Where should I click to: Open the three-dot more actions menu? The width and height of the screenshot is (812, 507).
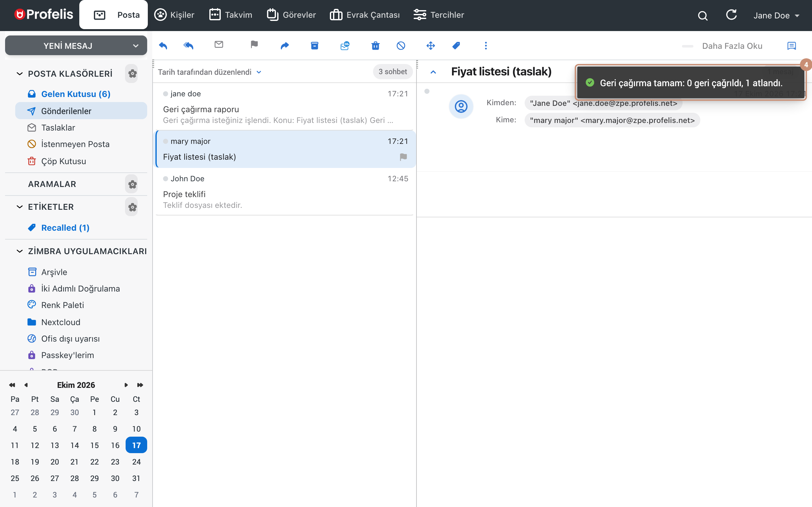486,46
